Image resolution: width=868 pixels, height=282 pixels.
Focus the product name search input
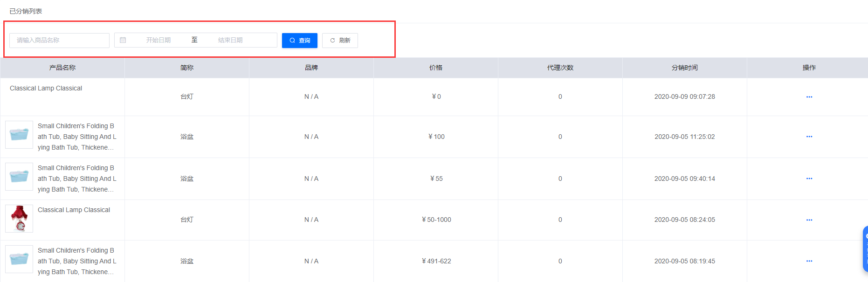pos(59,41)
